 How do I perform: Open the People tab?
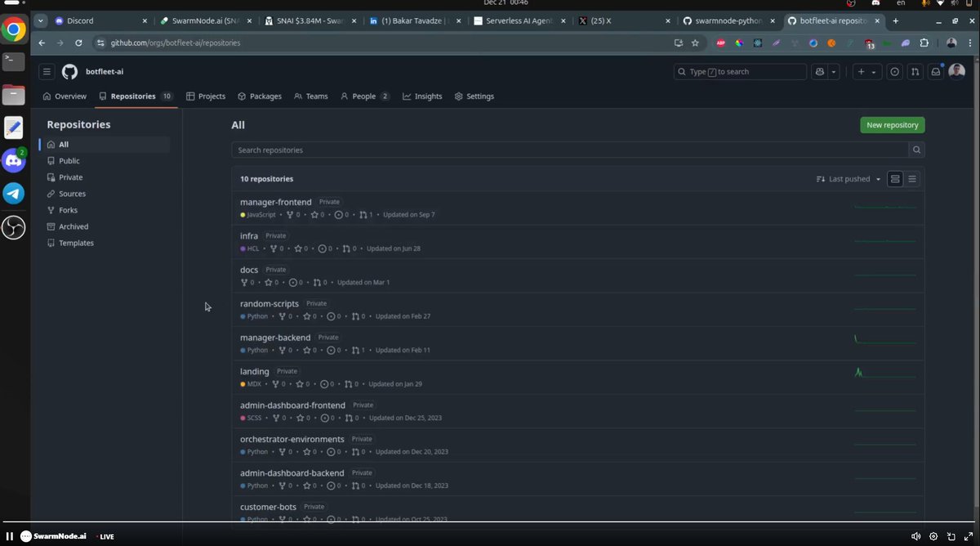(365, 96)
